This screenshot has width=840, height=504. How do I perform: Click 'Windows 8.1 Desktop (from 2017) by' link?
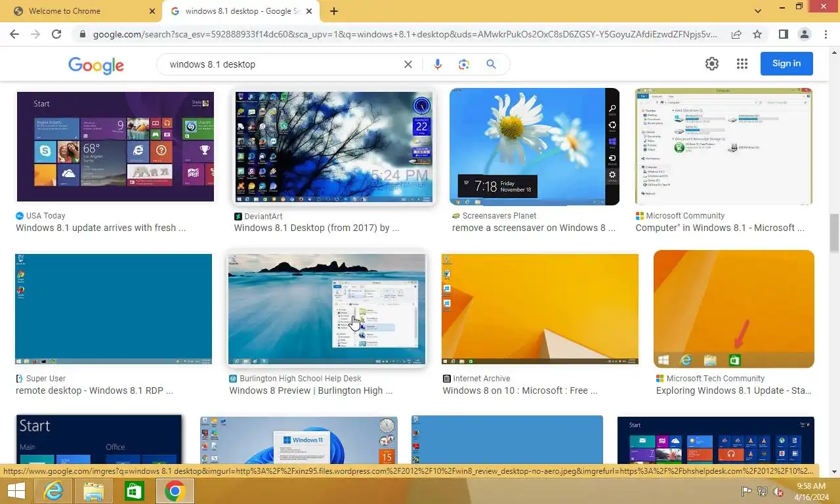coord(316,228)
